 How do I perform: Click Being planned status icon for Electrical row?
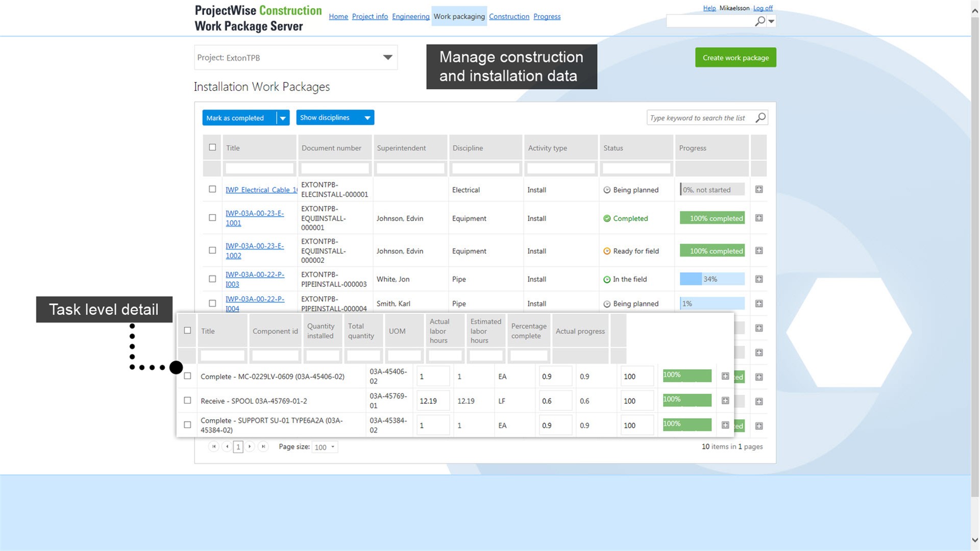pyautogui.click(x=607, y=190)
